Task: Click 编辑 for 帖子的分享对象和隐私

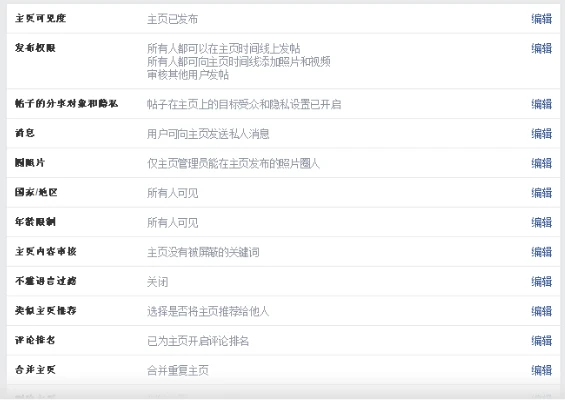Action: click(x=542, y=104)
